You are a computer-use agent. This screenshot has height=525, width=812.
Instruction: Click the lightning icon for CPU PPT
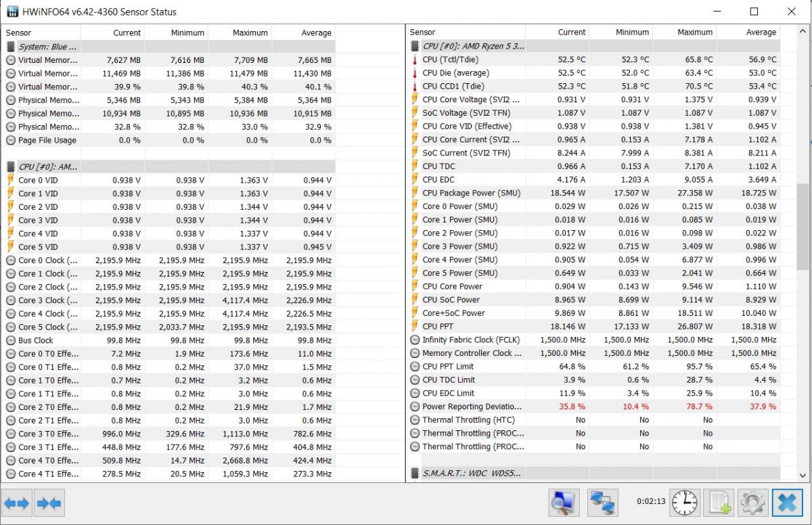click(x=415, y=327)
